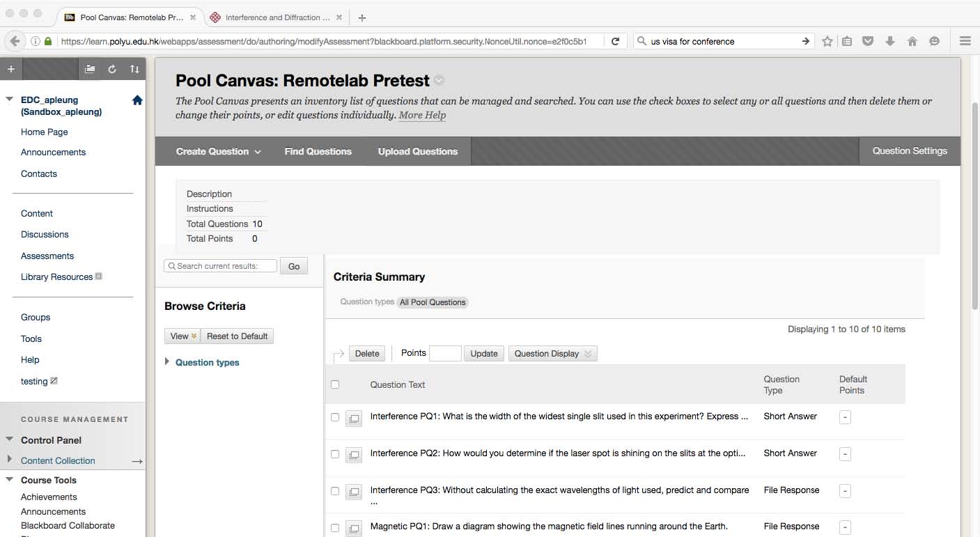Screen dimensions: 980x537
Task: Click the home icon beside EDC_apleung
Action: [x=137, y=100]
